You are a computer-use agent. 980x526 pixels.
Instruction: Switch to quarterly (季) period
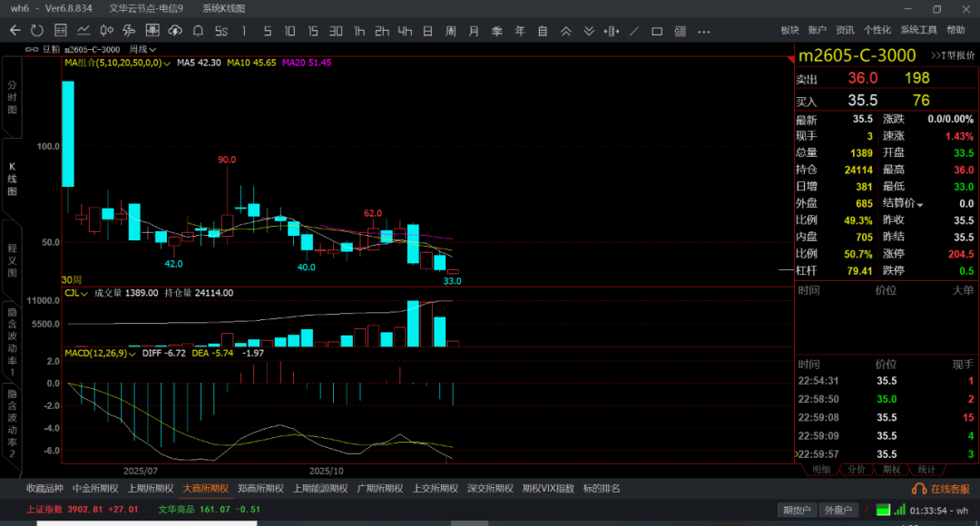(497, 31)
